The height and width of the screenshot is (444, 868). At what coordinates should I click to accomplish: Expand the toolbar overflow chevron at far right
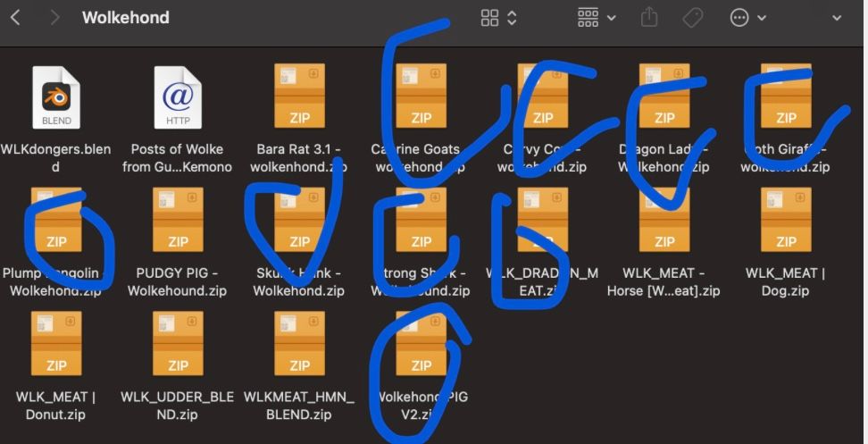[837, 18]
